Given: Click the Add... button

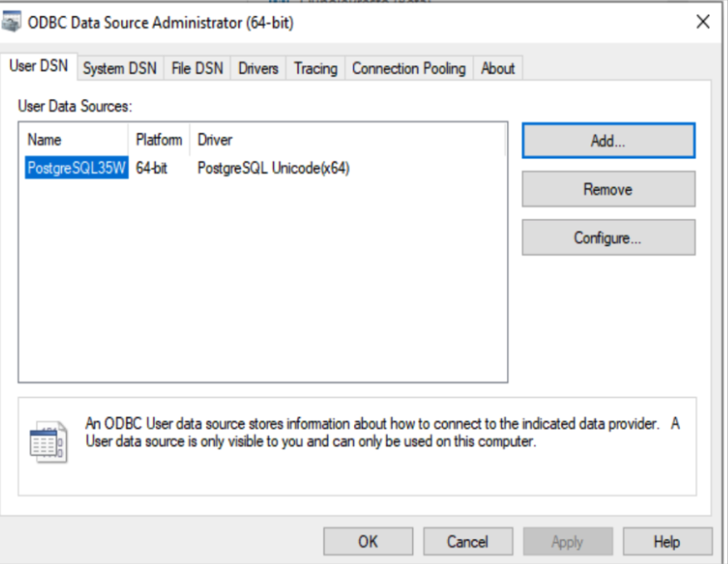Looking at the screenshot, I should tap(608, 141).
